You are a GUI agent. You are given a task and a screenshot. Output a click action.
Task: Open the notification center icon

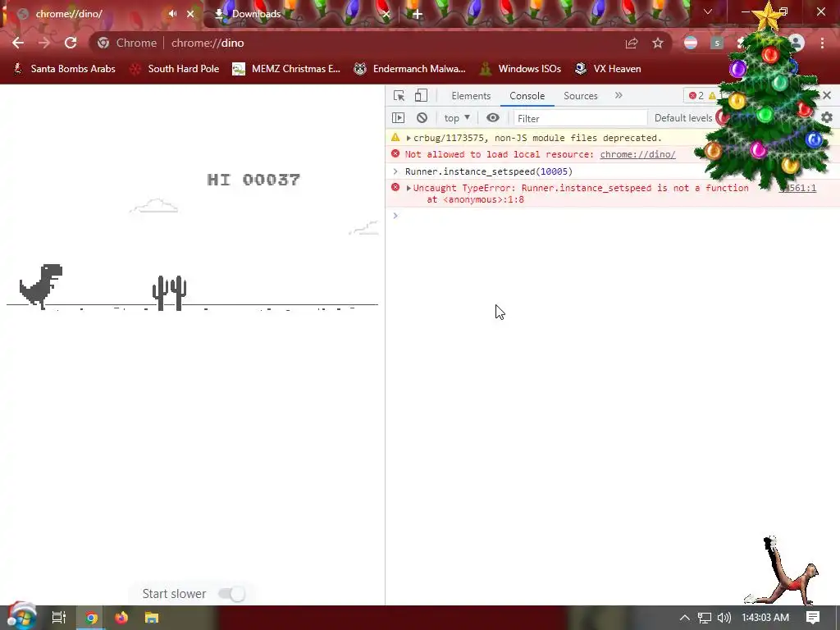point(813,618)
